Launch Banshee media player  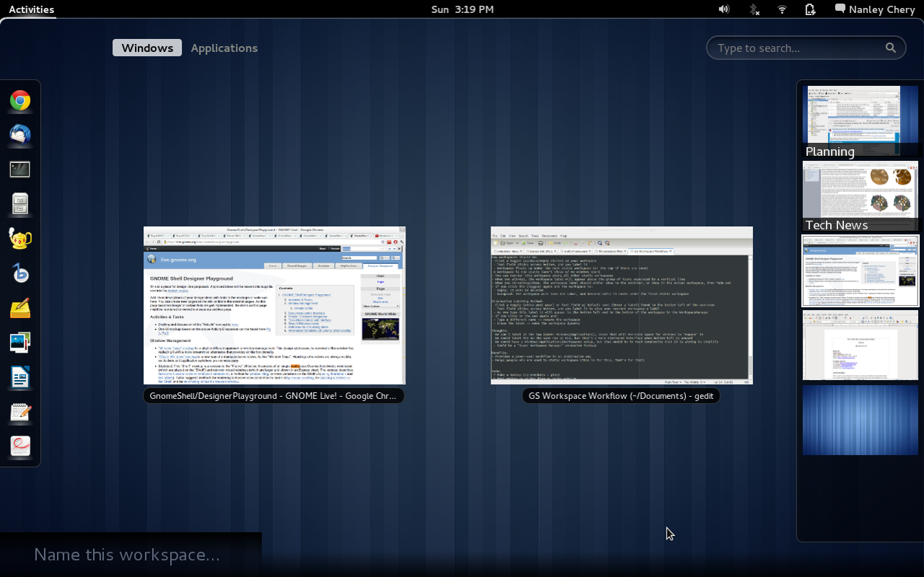[19, 273]
